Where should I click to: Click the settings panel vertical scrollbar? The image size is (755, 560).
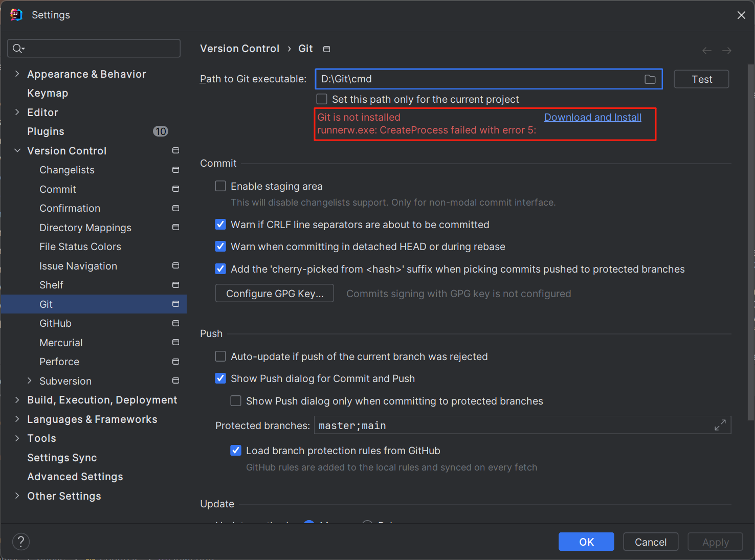(x=751, y=241)
